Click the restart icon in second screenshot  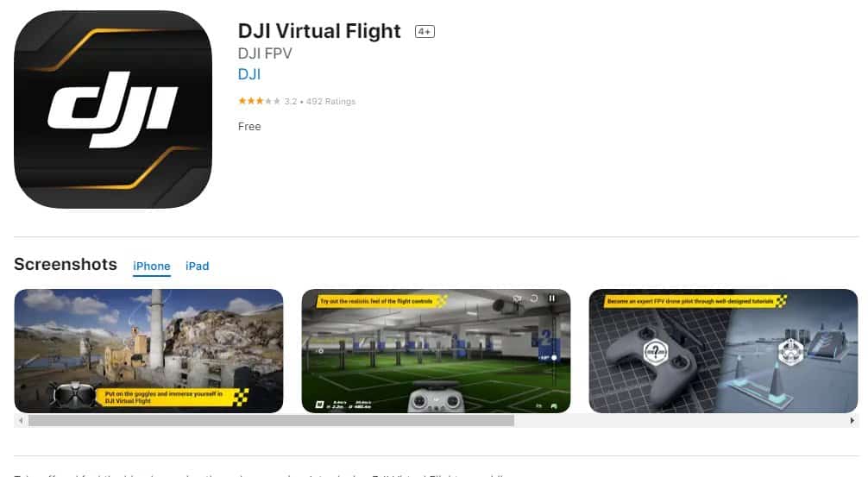(534, 298)
